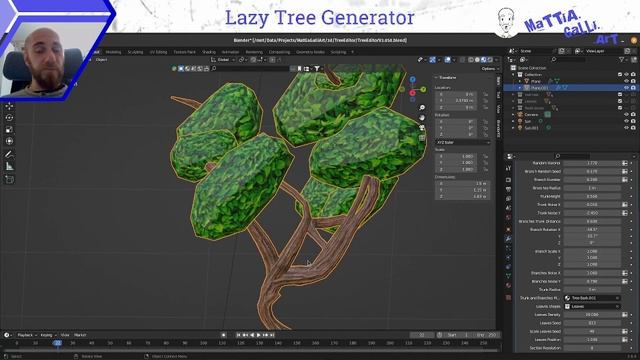This screenshot has height=360, width=640.
Task: Open the Leaves collection selector
Action: pyautogui.click(x=592, y=306)
